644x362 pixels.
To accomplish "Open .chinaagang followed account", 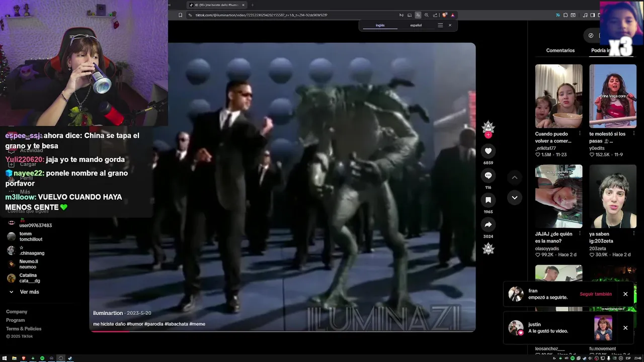I will [26, 250].
